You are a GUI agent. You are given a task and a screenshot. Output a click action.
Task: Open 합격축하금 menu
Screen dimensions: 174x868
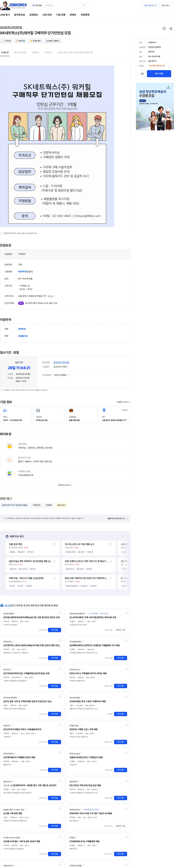(20, 15)
